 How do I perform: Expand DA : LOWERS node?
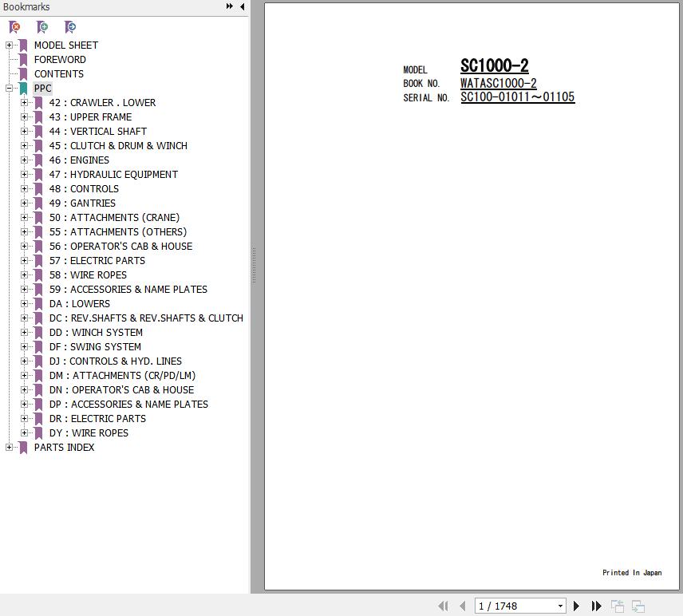pos(24,304)
